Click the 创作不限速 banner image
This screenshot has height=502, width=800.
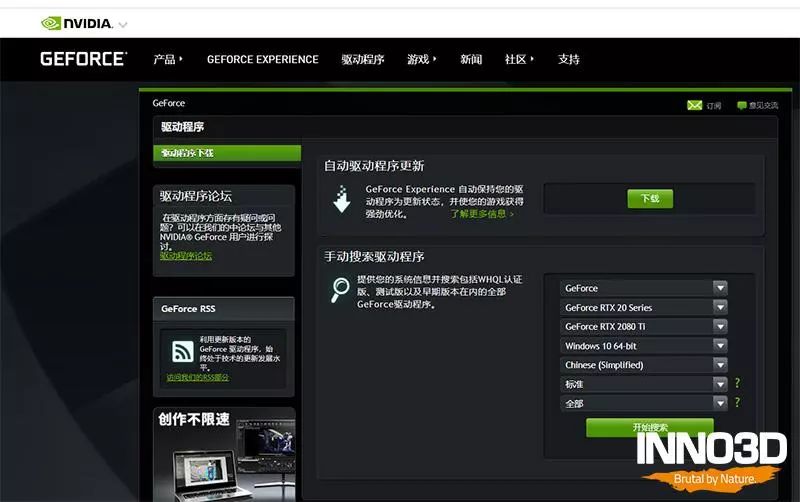point(224,455)
